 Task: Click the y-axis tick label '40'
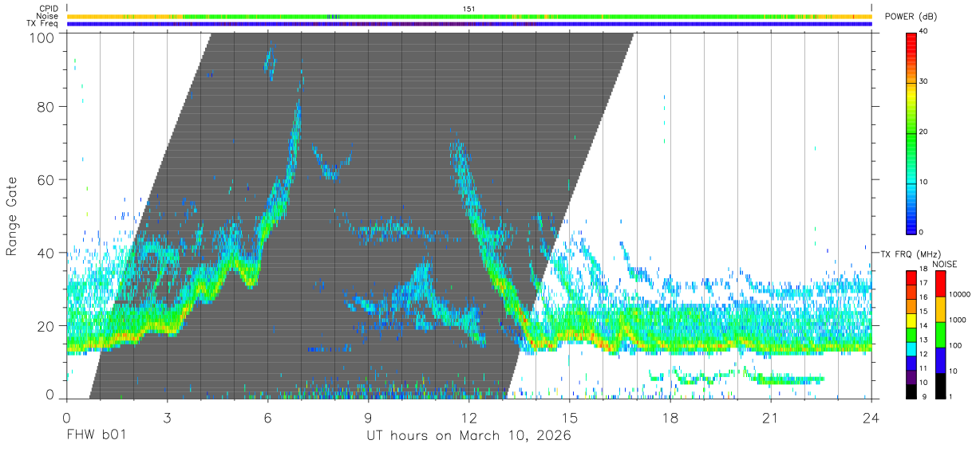(x=46, y=253)
